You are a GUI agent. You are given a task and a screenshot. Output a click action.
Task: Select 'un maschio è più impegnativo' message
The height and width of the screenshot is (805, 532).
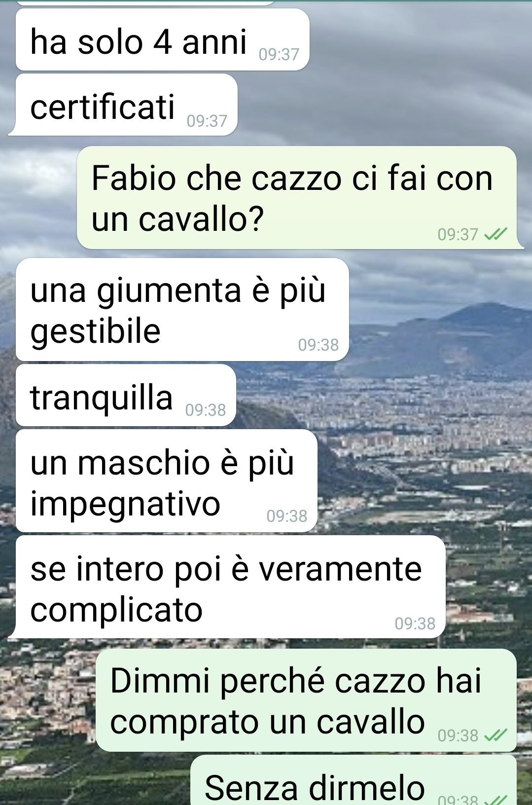pyautogui.click(x=166, y=480)
